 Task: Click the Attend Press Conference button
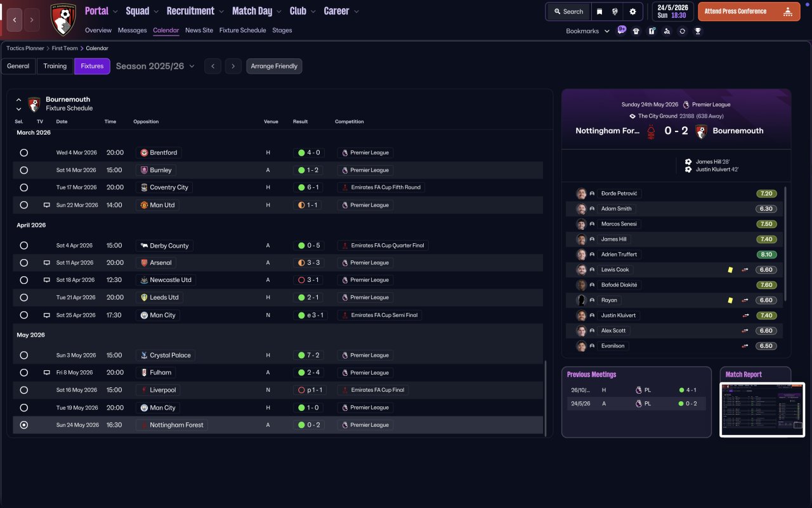click(749, 11)
